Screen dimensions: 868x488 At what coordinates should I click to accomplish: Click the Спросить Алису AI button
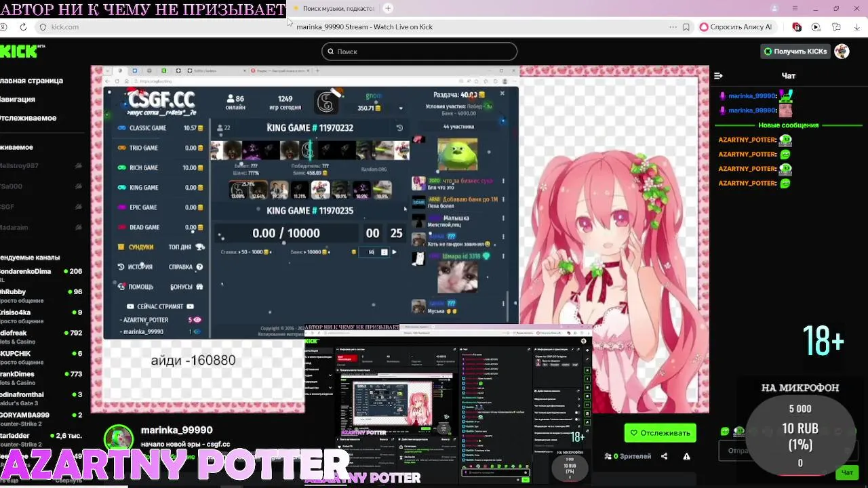click(x=736, y=27)
